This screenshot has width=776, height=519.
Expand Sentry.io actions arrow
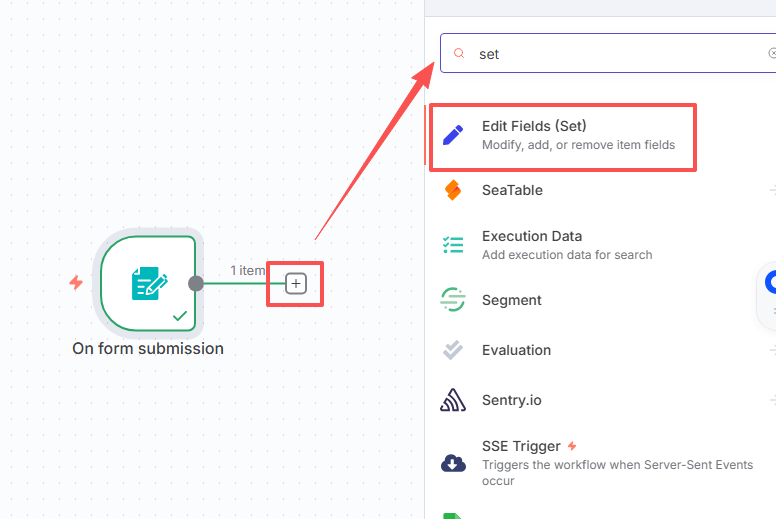click(x=773, y=400)
